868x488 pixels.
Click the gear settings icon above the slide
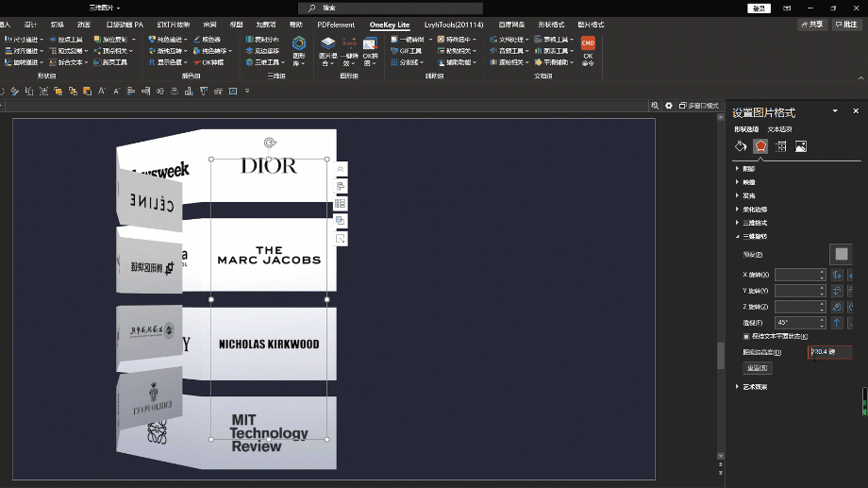[669, 105]
